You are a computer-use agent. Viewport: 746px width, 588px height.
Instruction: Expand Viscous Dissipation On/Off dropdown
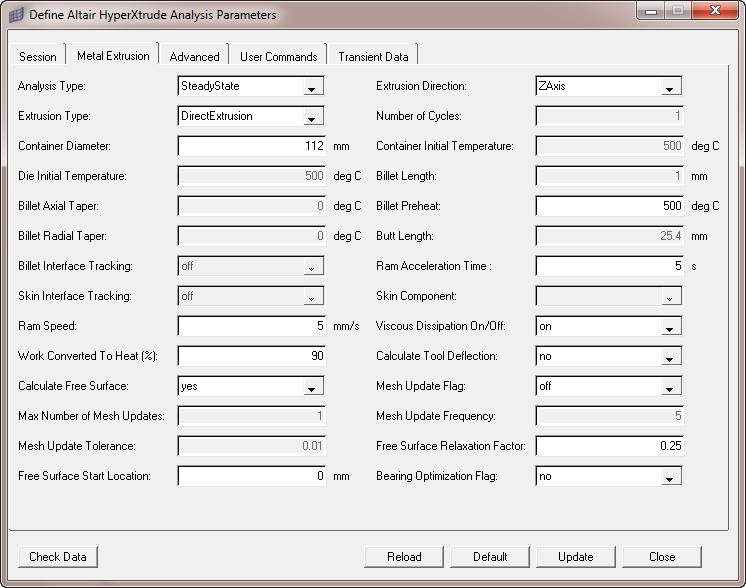point(670,327)
